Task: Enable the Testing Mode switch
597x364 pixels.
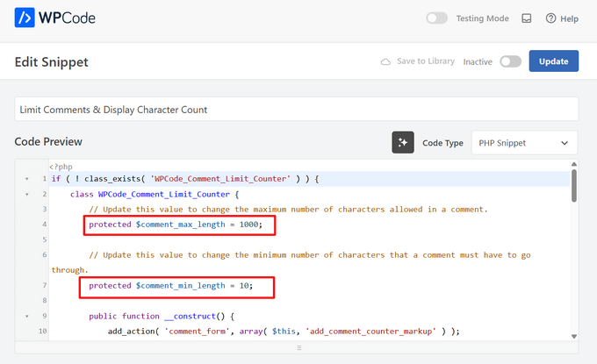Action: (436, 18)
